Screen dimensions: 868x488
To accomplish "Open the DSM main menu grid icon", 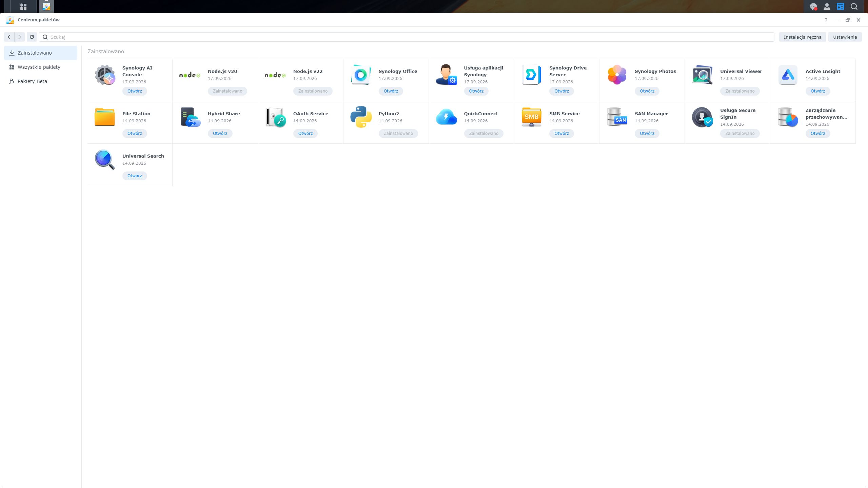I will tap(23, 6).
